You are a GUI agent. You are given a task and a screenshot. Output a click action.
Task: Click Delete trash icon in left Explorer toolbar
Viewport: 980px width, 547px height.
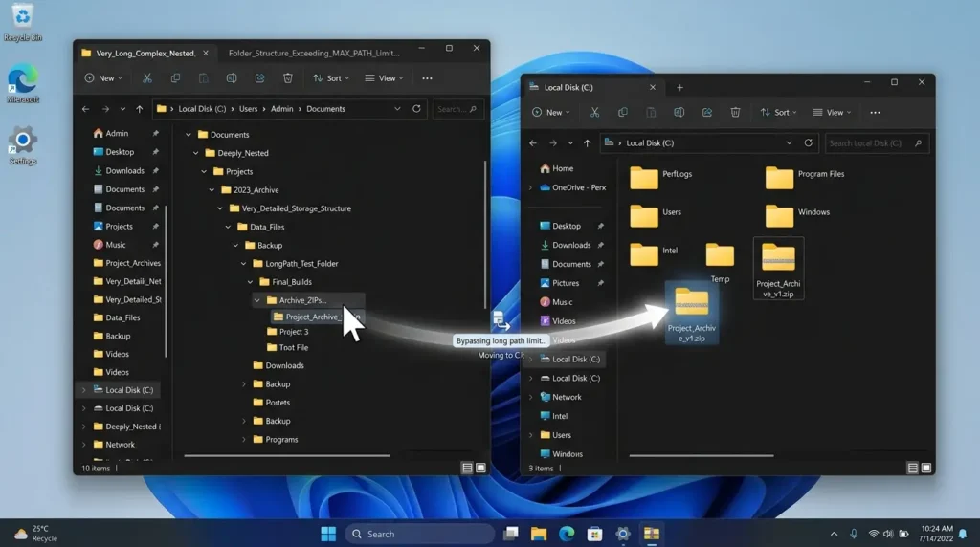[x=287, y=78]
